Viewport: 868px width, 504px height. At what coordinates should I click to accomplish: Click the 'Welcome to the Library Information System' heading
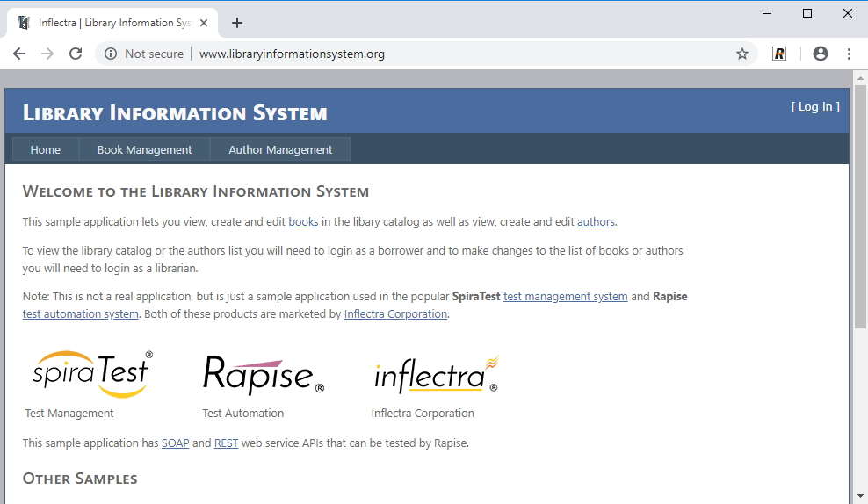(x=195, y=191)
